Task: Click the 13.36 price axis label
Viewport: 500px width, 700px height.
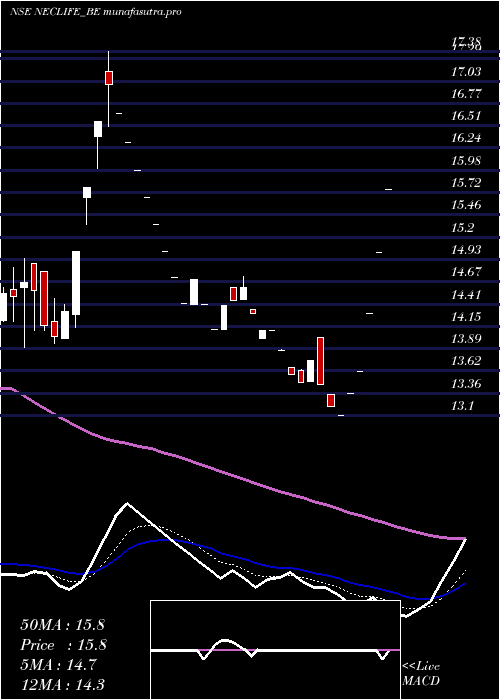Action: coord(467,383)
